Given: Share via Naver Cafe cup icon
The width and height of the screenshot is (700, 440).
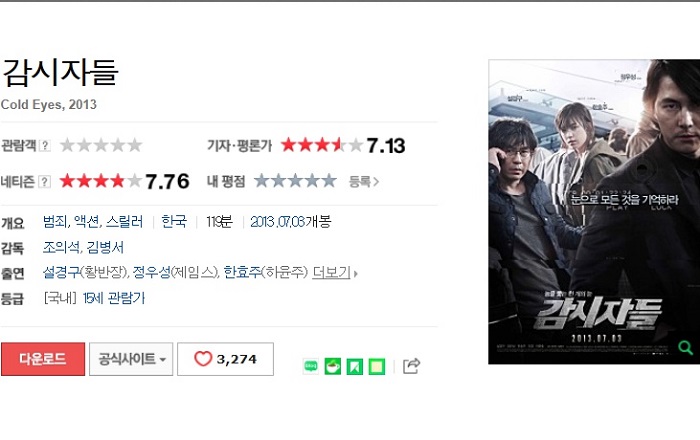Looking at the screenshot, I should click(x=333, y=366).
